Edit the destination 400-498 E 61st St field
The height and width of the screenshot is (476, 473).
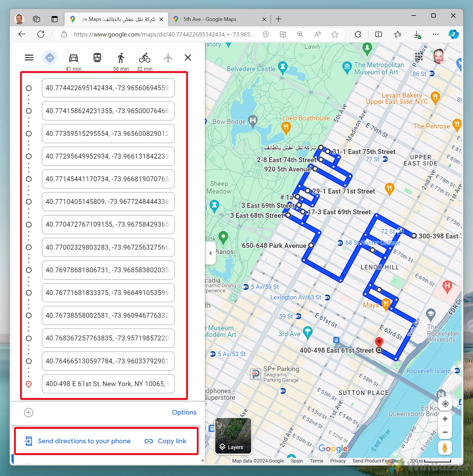pyautogui.click(x=108, y=384)
